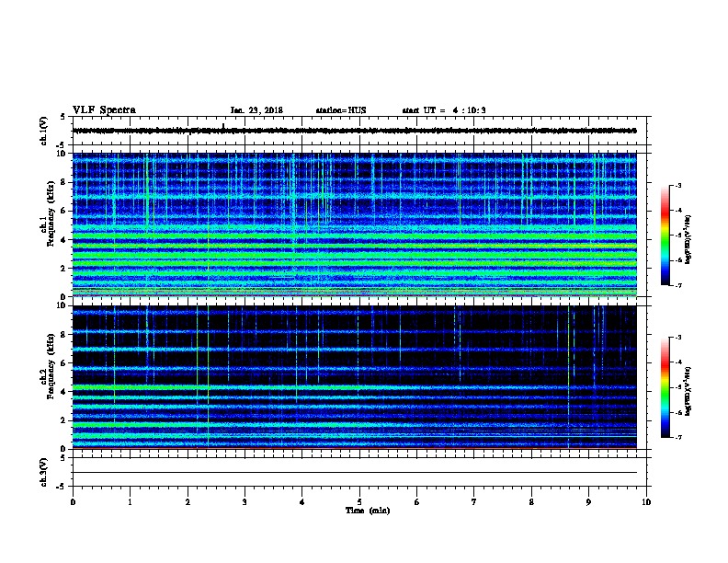
Task: Click the ch.3(V) axis label
Action: tap(43, 472)
